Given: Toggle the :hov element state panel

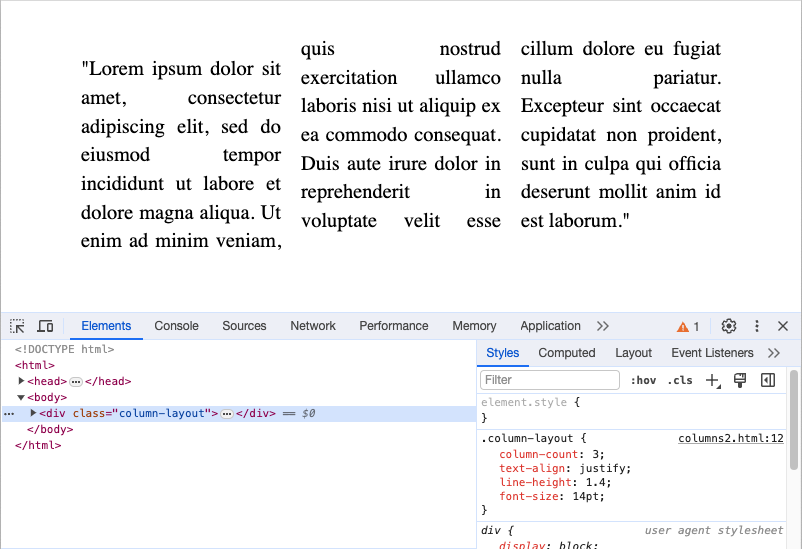Looking at the screenshot, I should [x=643, y=380].
